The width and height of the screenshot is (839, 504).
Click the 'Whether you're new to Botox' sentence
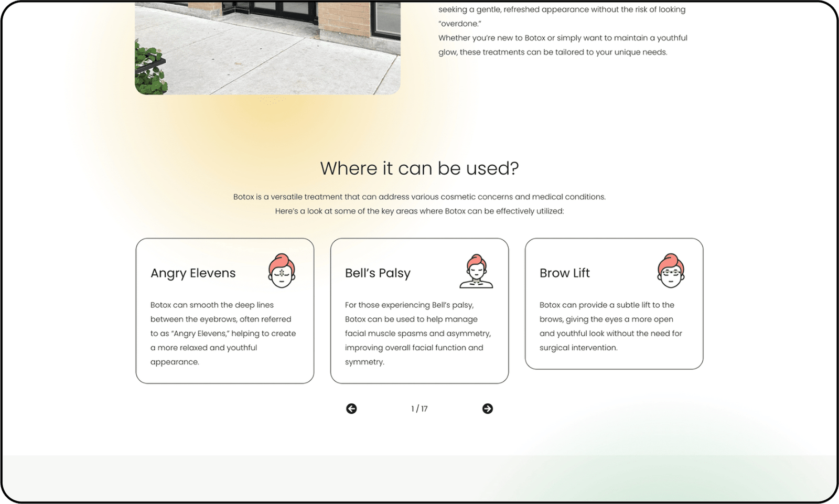click(x=563, y=45)
